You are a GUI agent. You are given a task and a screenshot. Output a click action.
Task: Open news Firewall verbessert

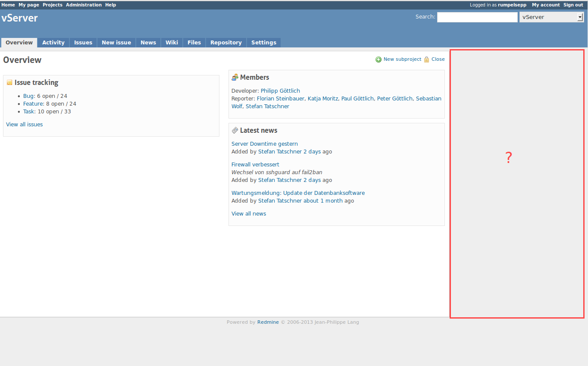pos(255,165)
